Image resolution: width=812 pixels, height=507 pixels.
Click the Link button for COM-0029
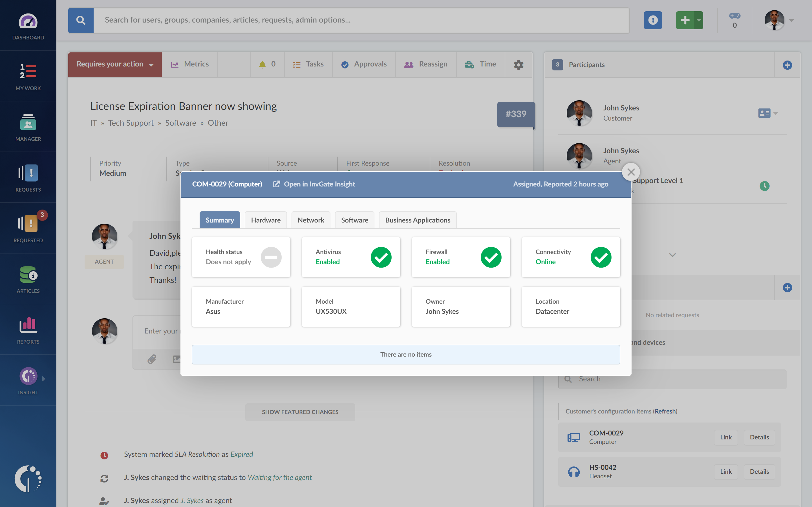tap(726, 437)
